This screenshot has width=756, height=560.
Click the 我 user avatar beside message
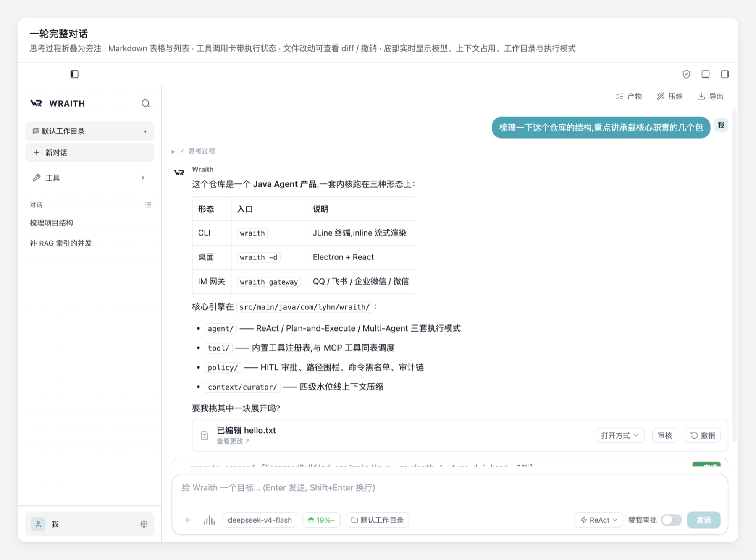[721, 126]
